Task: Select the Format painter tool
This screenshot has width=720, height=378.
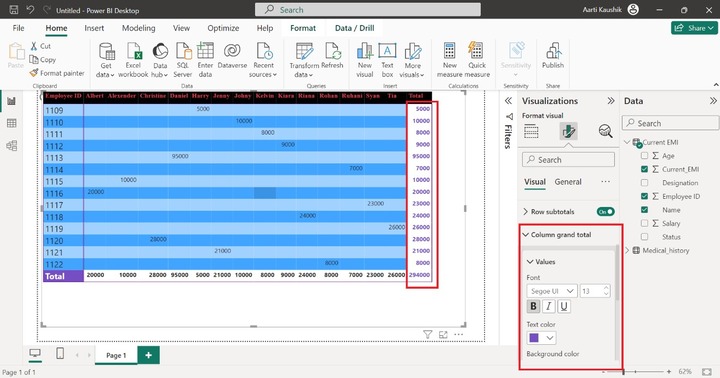Action: tap(57, 73)
